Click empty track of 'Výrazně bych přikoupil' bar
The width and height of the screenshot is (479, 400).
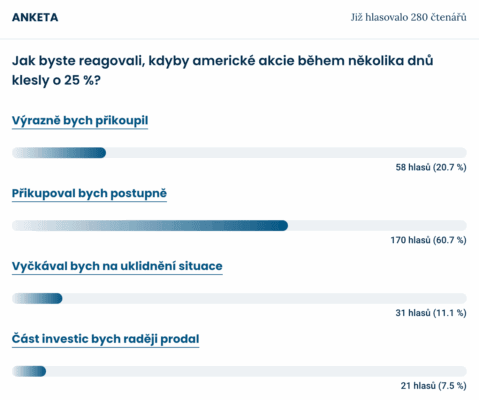(286, 153)
